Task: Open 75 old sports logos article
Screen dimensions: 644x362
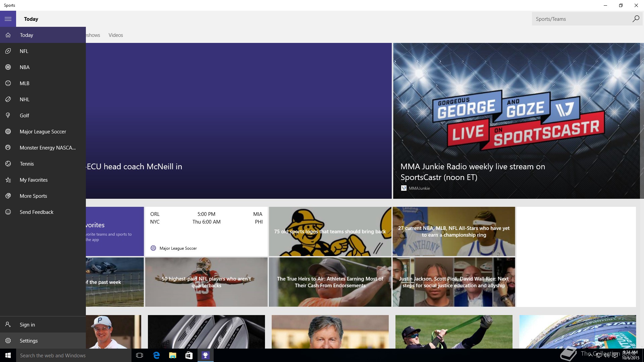Action: 330,231
